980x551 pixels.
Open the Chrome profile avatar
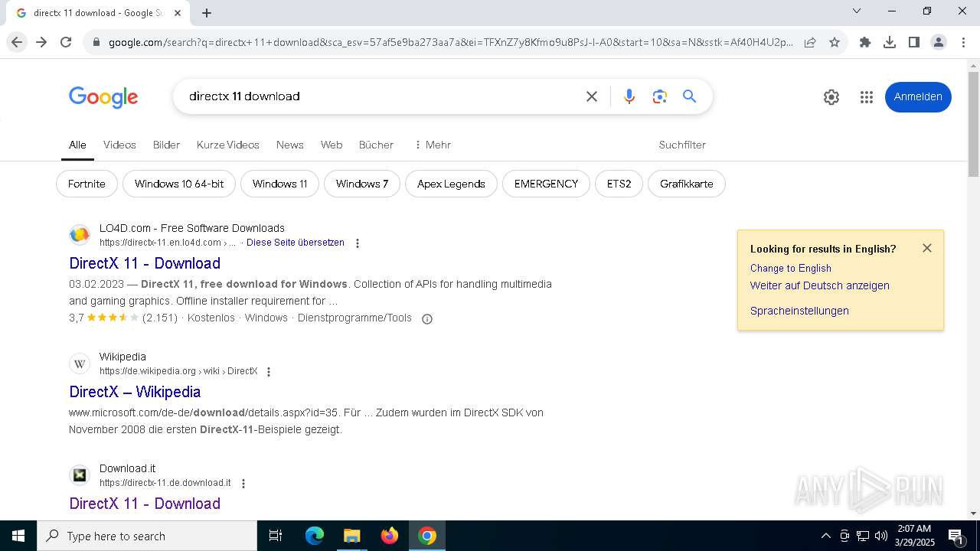939,42
